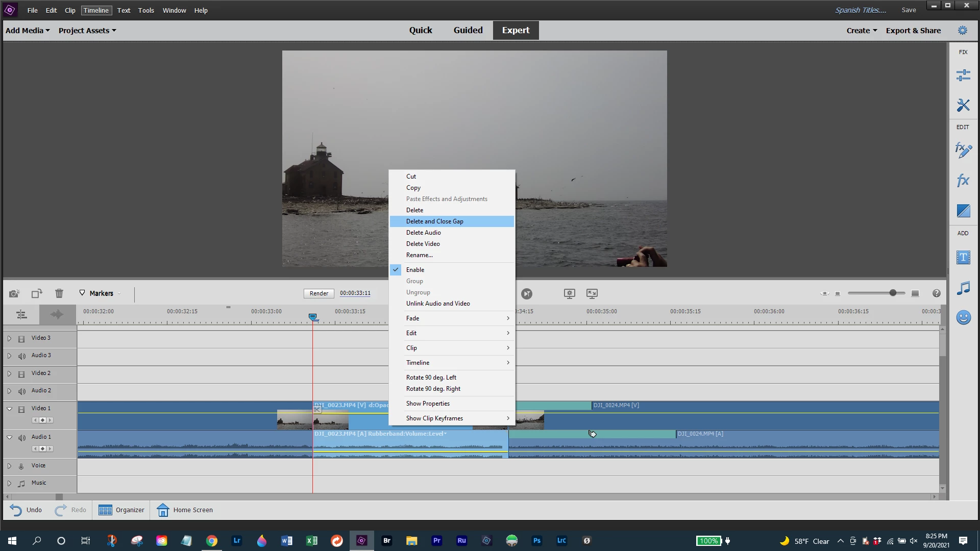
Task: Click the freeze frame camera icon
Action: (x=14, y=293)
